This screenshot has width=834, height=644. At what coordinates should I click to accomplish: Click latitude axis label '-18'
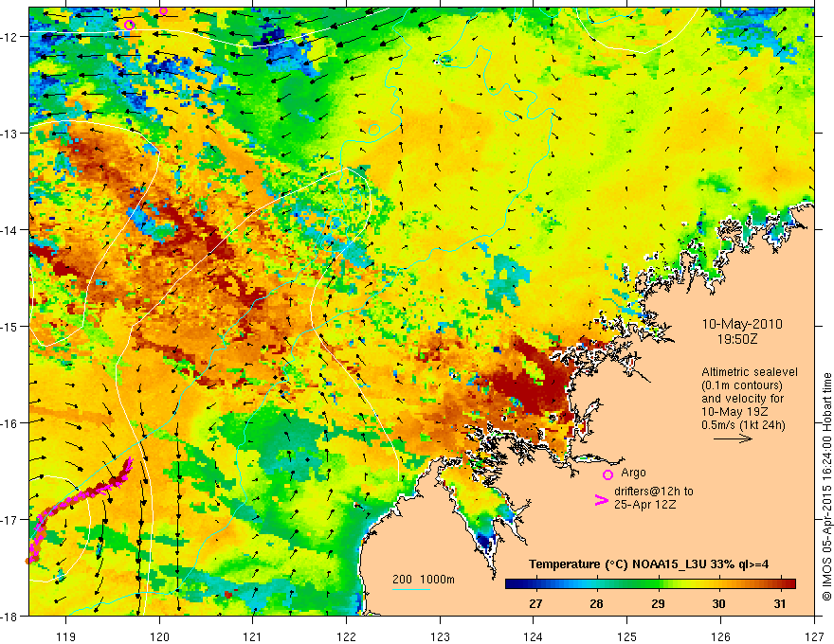coord(11,616)
